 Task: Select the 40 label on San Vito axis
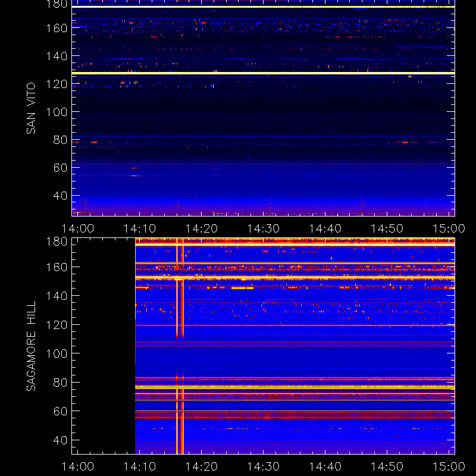pyautogui.click(x=60, y=196)
